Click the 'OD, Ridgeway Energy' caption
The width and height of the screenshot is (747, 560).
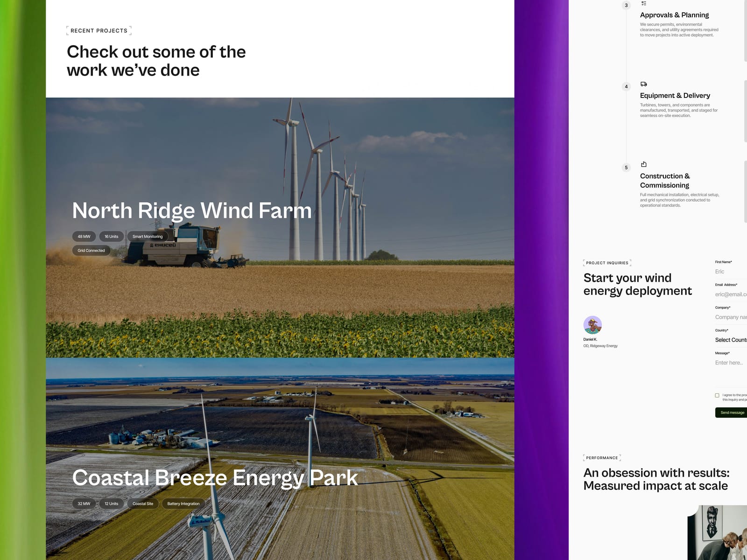[600, 346]
